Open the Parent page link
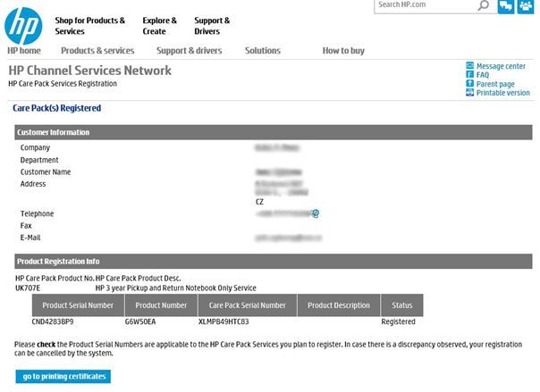The height and width of the screenshot is (392, 540). click(x=495, y=84)
